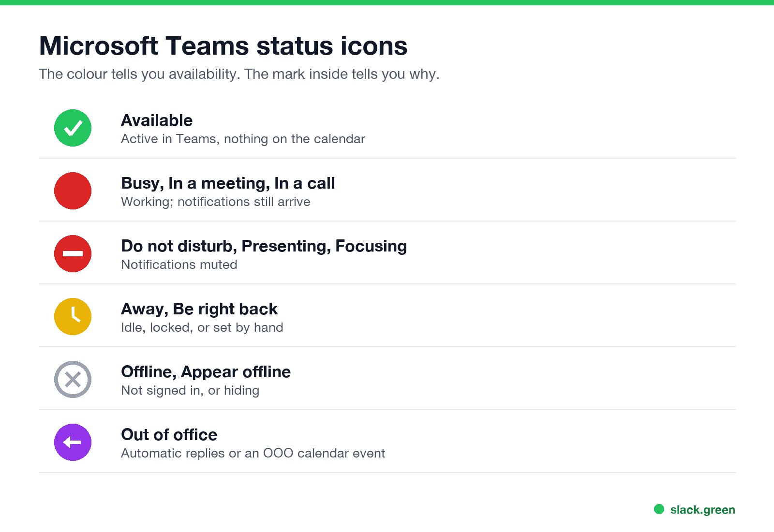
Task: Open the slack.green link
Action: click(702, 510)
